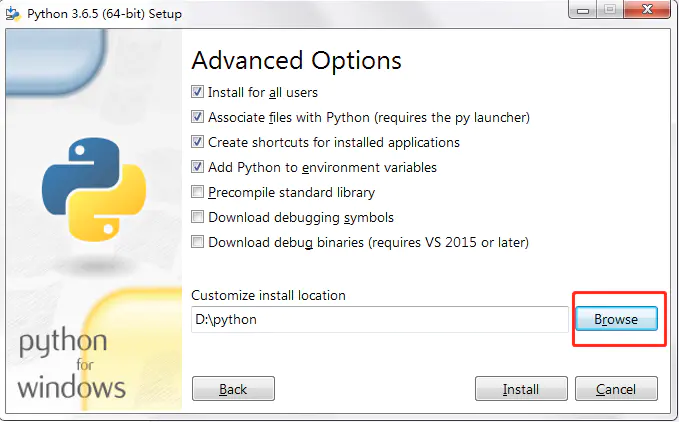The height and width of the screenshot is (422, 679).
Task: Check Download debugging symbols
Action: click(197, 217)
